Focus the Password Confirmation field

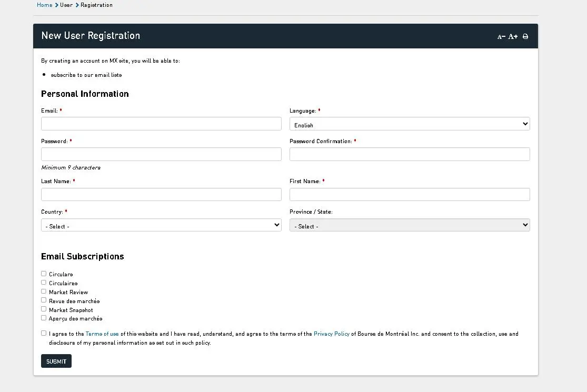(x=410, y=154)
